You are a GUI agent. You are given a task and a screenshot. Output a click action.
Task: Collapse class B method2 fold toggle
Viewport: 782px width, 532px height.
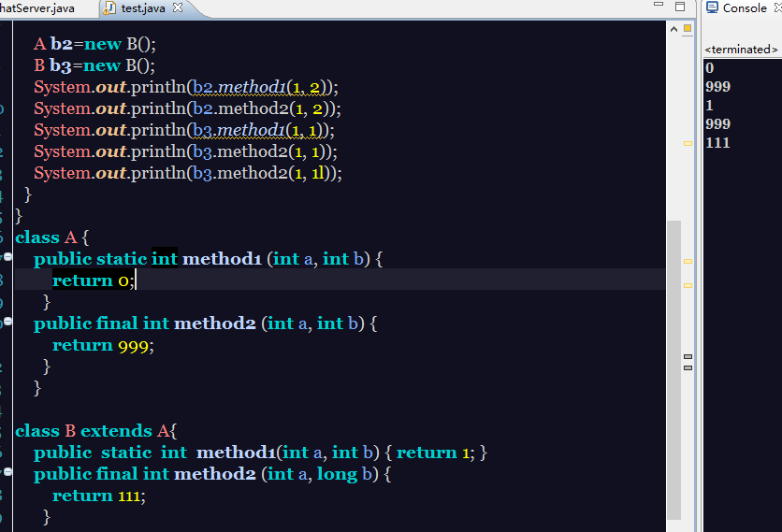pos(7,473)
